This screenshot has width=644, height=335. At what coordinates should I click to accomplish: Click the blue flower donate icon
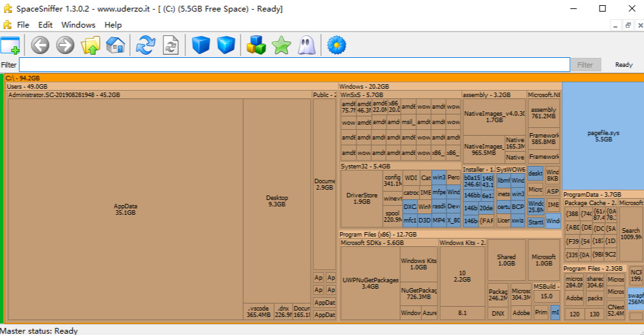[336, 45]
